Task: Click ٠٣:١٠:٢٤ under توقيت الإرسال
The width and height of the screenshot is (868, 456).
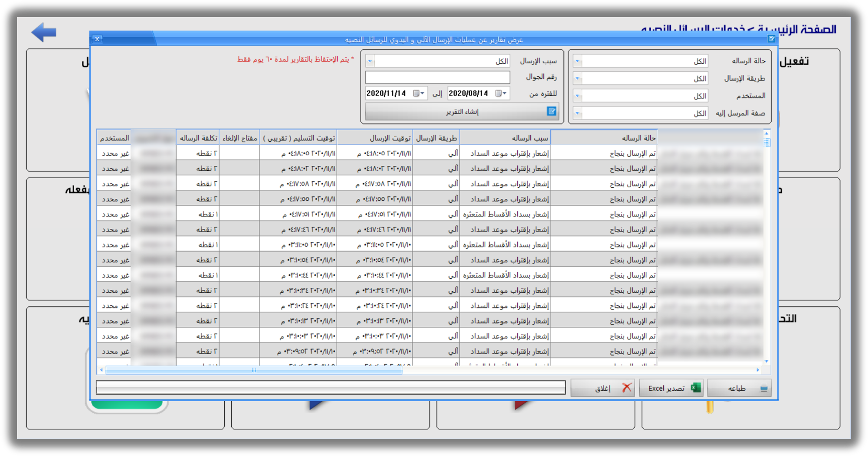Action: [x=375, y=306]
